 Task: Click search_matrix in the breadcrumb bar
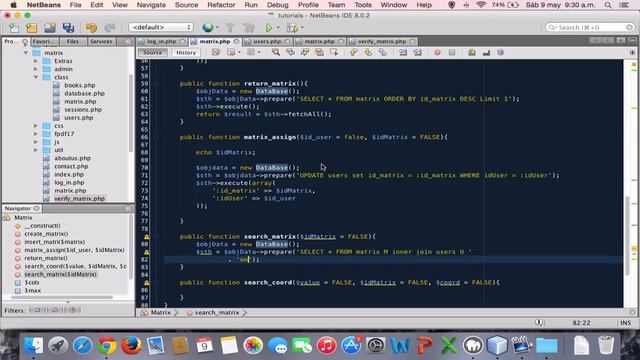(x=217, y=312)
